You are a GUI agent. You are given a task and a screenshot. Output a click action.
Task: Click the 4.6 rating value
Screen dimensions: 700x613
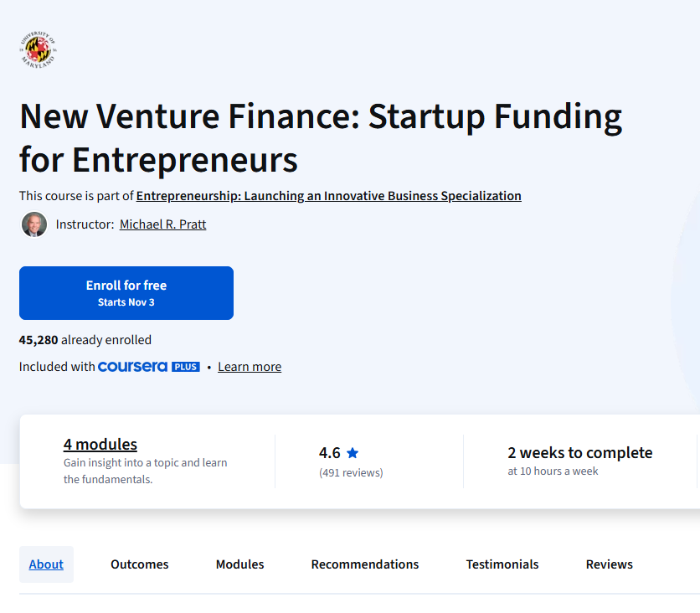(330, 453)
